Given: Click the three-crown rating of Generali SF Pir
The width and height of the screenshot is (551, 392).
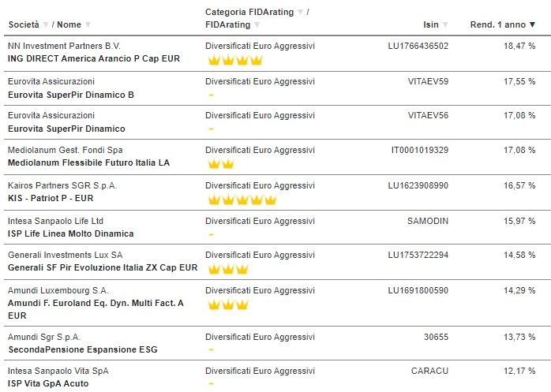Looking at the screenshot, I should pos(228,269).
